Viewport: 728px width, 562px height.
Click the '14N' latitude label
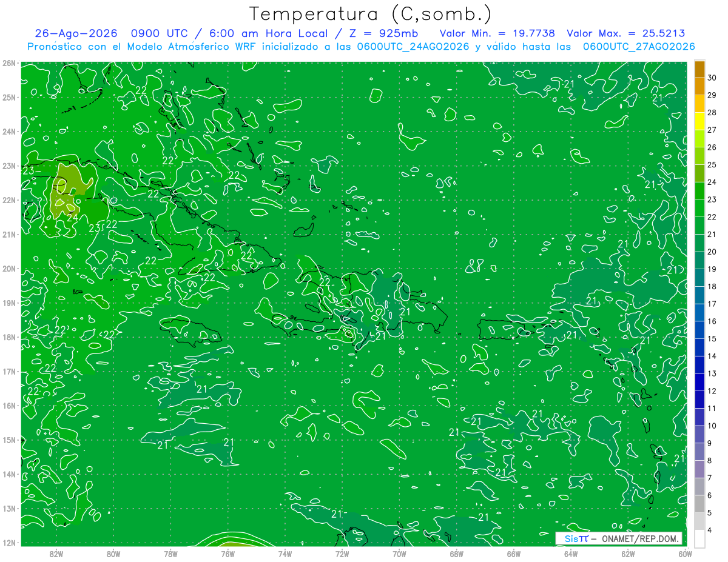point(8,474)
